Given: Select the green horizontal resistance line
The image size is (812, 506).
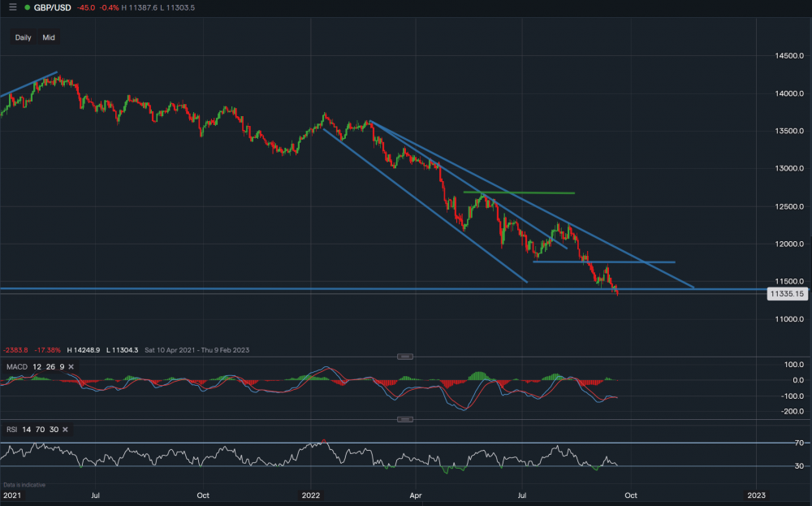Looking at the screenshot, I should click(x=520, y=193).
